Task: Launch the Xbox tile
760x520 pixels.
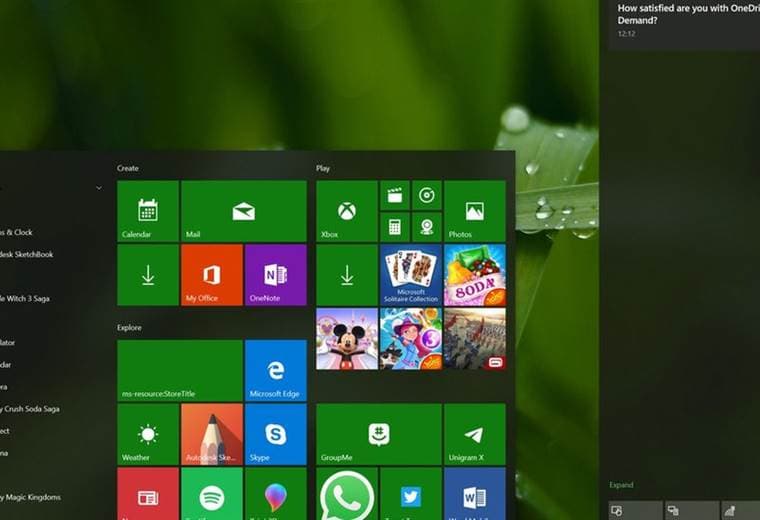Action: (346, 211)
